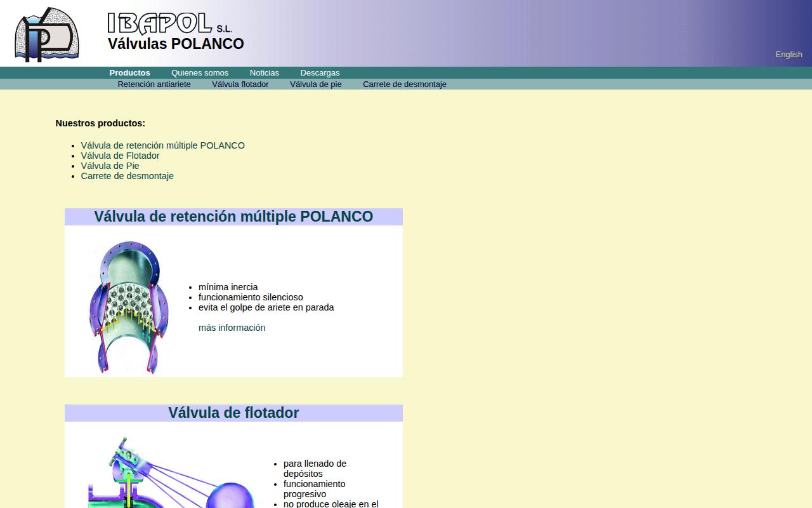Click the Nuestros productos: label

click(100, 123)
